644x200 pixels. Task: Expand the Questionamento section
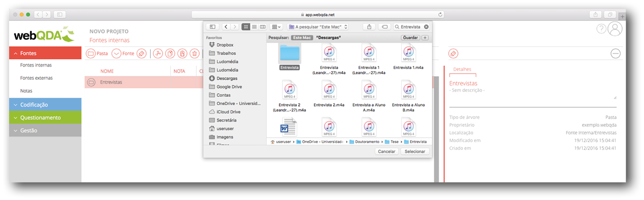[x=45, y=118]
